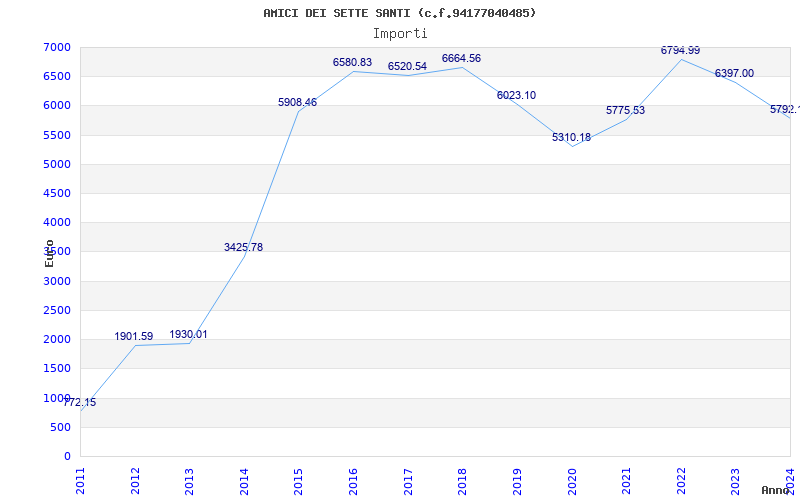Click the 6580.83 data label
This screenshot has width=800, height=500.
coord(353,63)
